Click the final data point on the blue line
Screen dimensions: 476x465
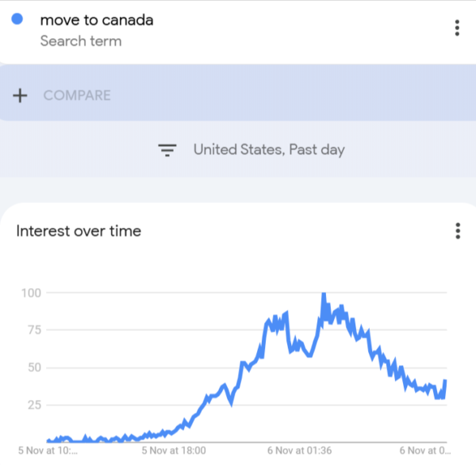(445, 381)
